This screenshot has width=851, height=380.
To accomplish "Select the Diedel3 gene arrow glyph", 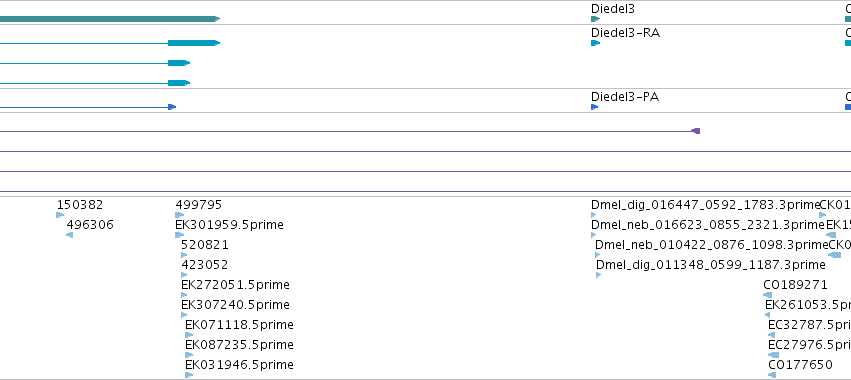I will pyautogui.click(x=595, y=19).
